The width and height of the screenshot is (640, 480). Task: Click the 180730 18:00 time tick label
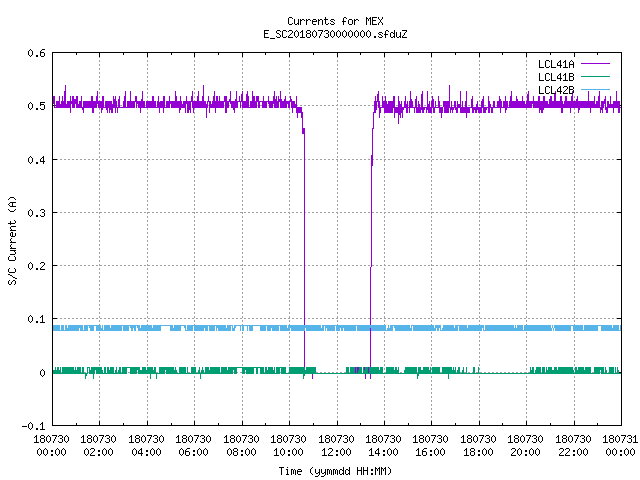[x=478, y=446]
